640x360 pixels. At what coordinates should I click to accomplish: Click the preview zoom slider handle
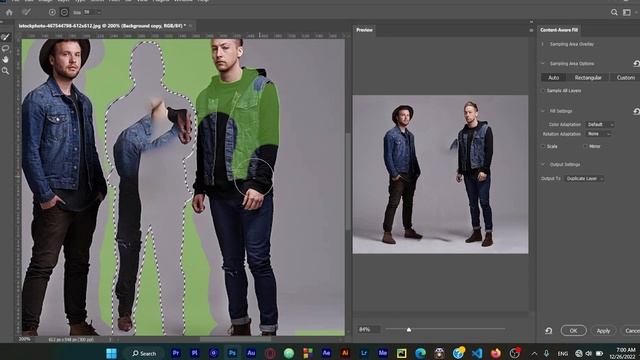tap(409, 329)
